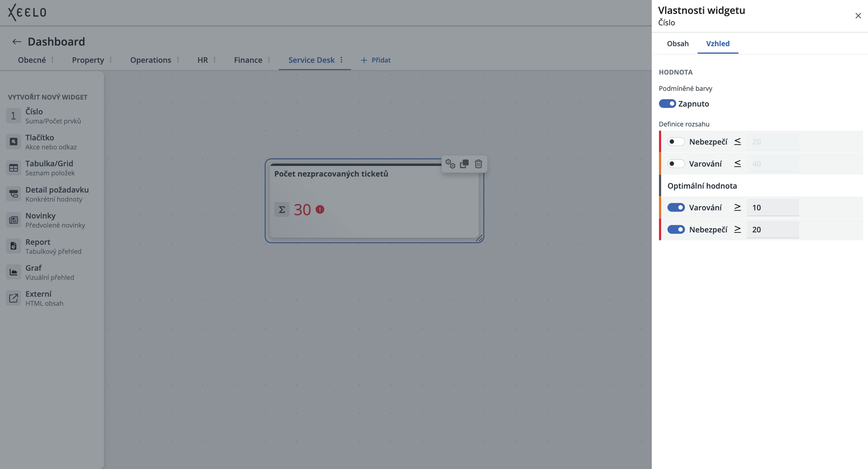Open the Obecné tab options menu
Viewport: 868px width, 469px height.
point(52,60)
